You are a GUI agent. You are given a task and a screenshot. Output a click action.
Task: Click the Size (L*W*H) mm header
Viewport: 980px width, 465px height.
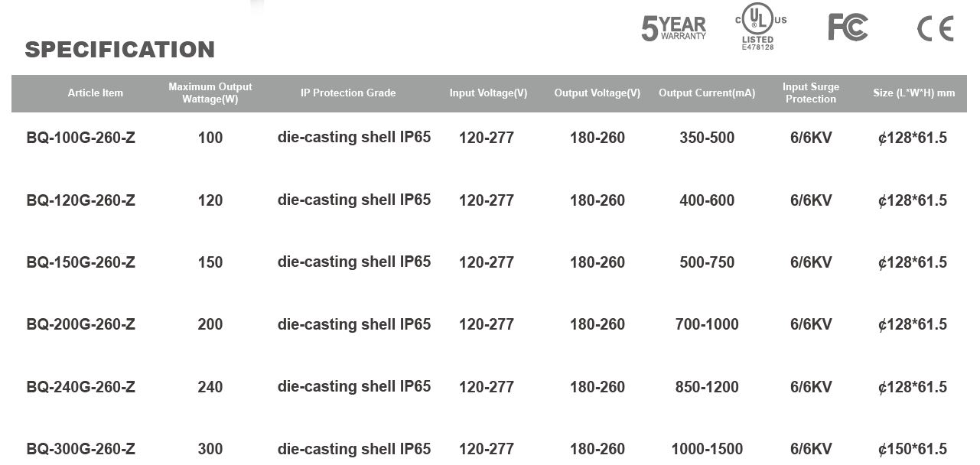click(913, 93)
